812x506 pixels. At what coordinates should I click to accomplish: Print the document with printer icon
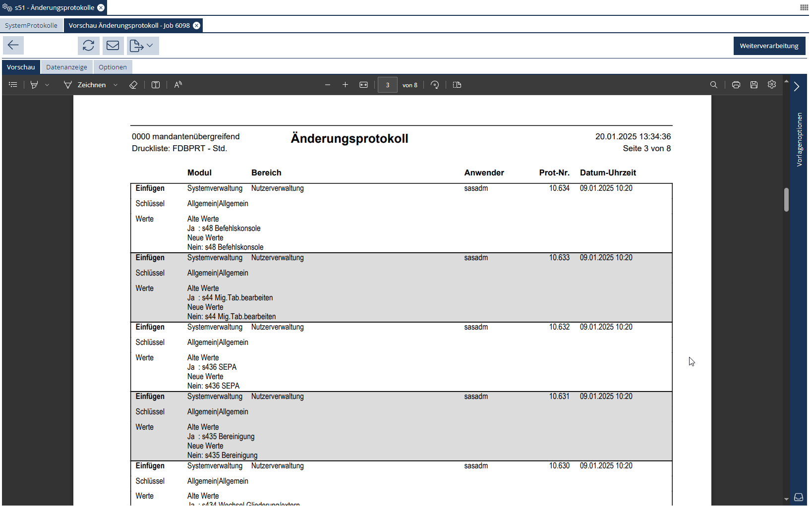click(x=736, y=85)
